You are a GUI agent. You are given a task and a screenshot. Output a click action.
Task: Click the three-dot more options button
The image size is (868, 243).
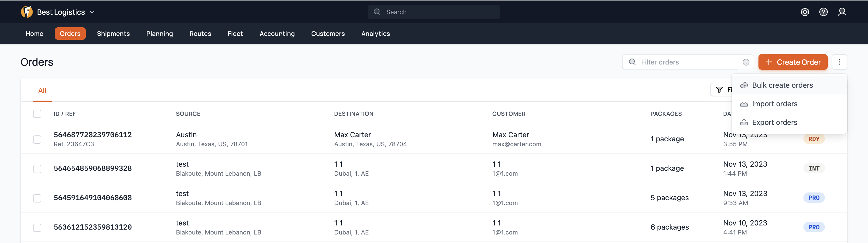(x=839, y=62)
